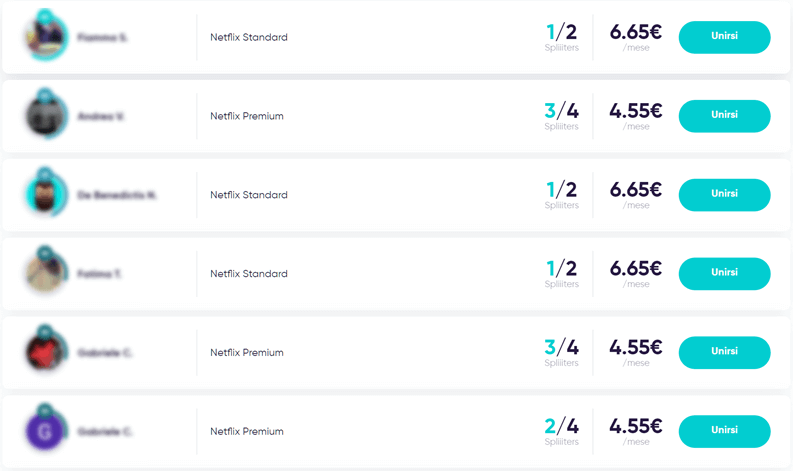793x471 pixels.
Task: Open the top row's profile avatar
Action: click(x=45, y=37)
